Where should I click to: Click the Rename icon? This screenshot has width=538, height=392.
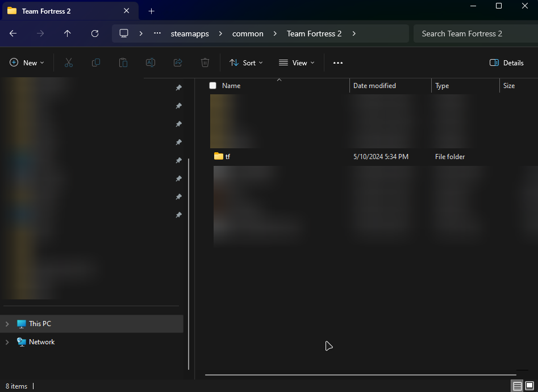[x=151, y=63]
